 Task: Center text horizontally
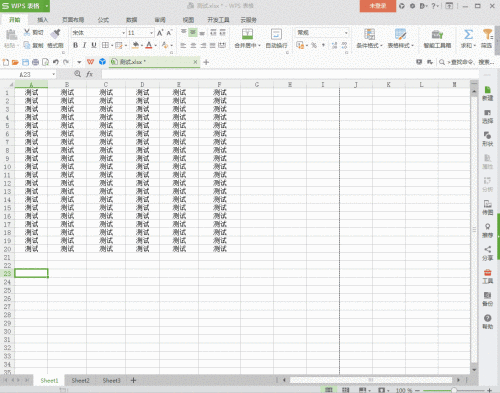(193, 45)
